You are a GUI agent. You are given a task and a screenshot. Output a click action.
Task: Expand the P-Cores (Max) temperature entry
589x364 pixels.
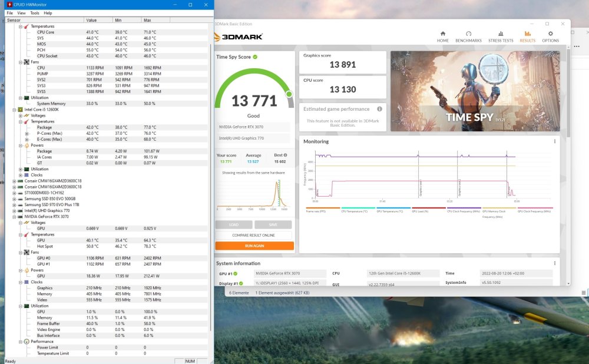coord(27,133)
